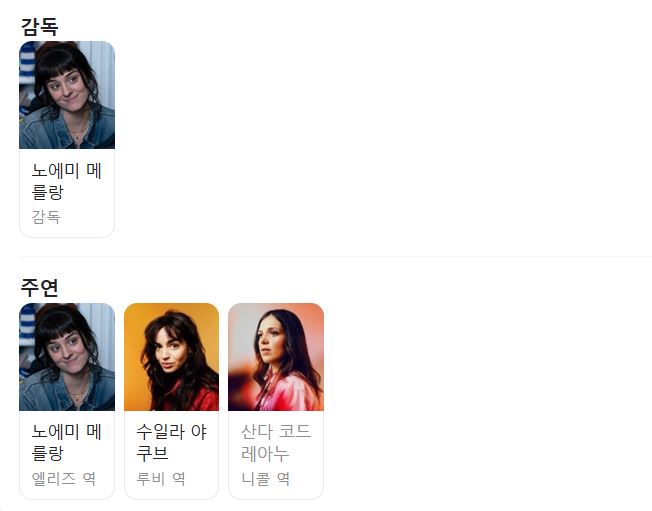
Task: Select the 루비 역 role label
Action: point(161,479)
